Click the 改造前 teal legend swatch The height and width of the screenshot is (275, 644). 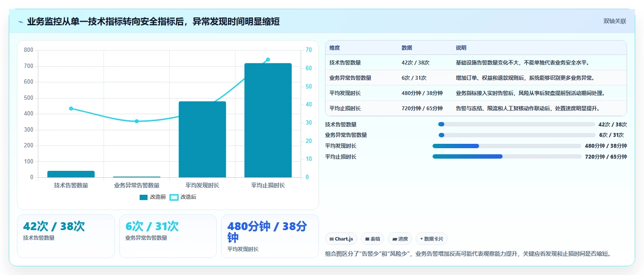point(144,197)
